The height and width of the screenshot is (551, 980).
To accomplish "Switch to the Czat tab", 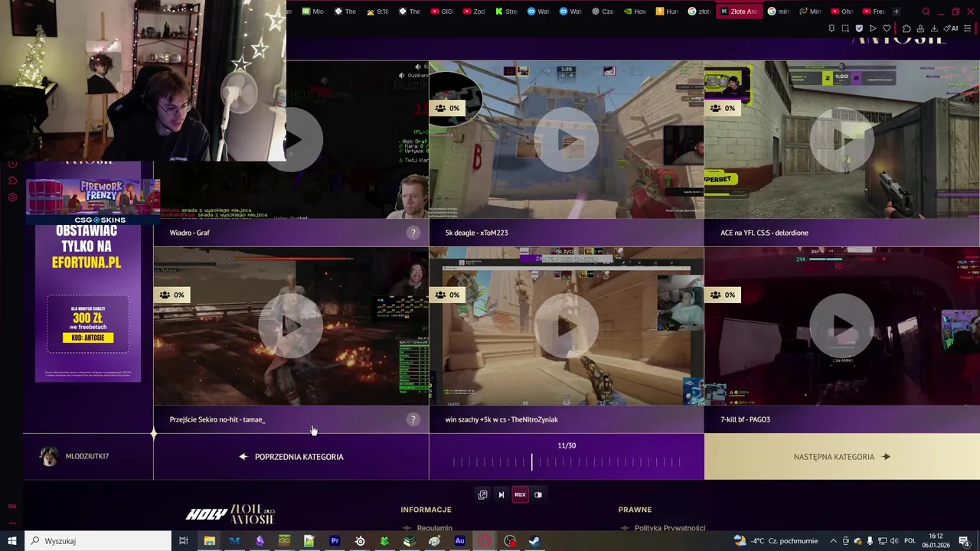I will [603, 11].
